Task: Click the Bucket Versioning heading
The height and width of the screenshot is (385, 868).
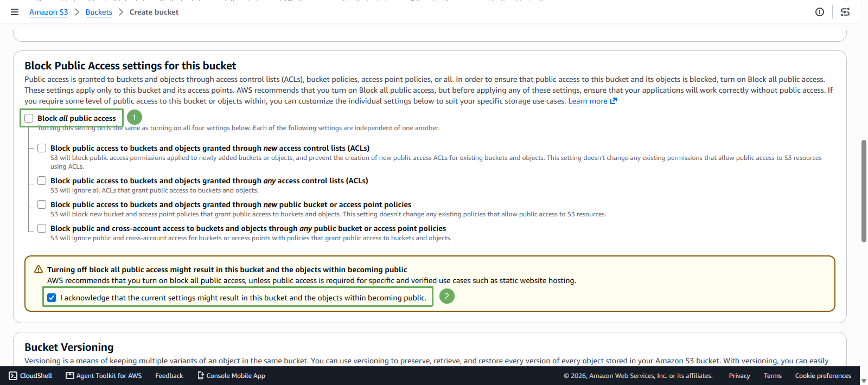Action: pyautogui.click(x=69, y=347)
